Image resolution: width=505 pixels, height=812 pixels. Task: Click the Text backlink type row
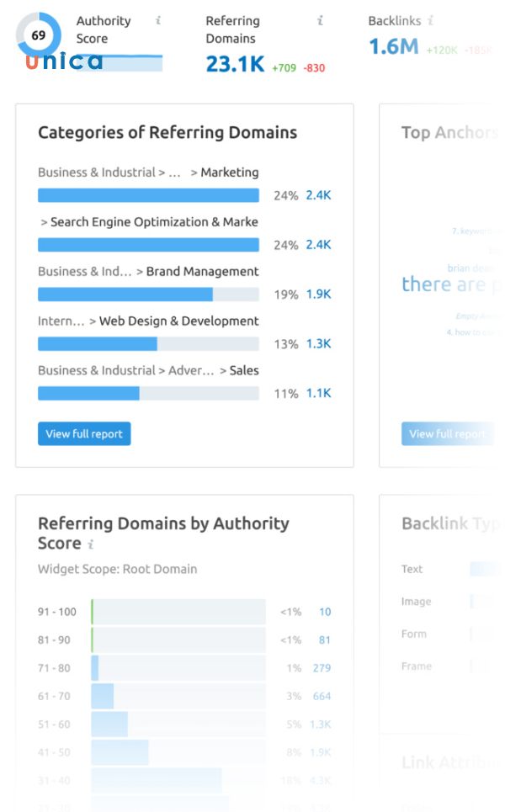(450, 569)
